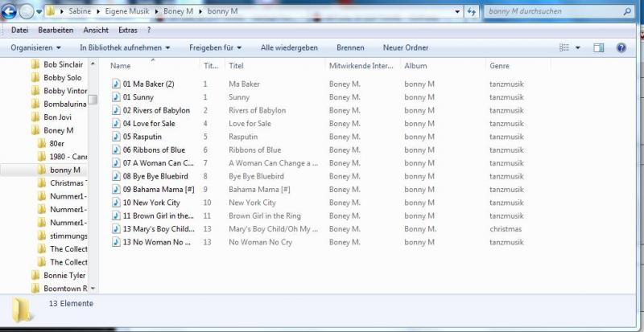Open the Extras menu
The image size is (644, 332).
point(128,30)
